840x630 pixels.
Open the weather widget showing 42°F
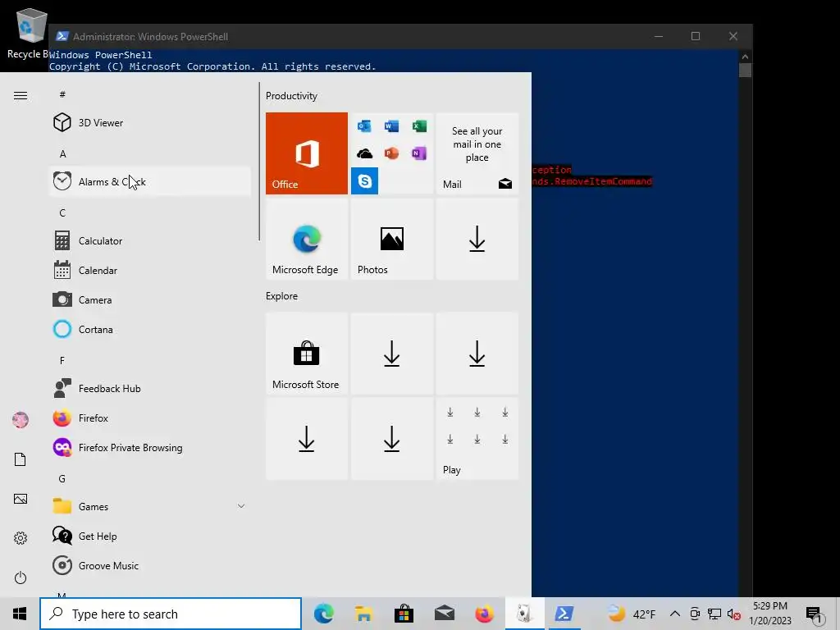click(632, 614)
